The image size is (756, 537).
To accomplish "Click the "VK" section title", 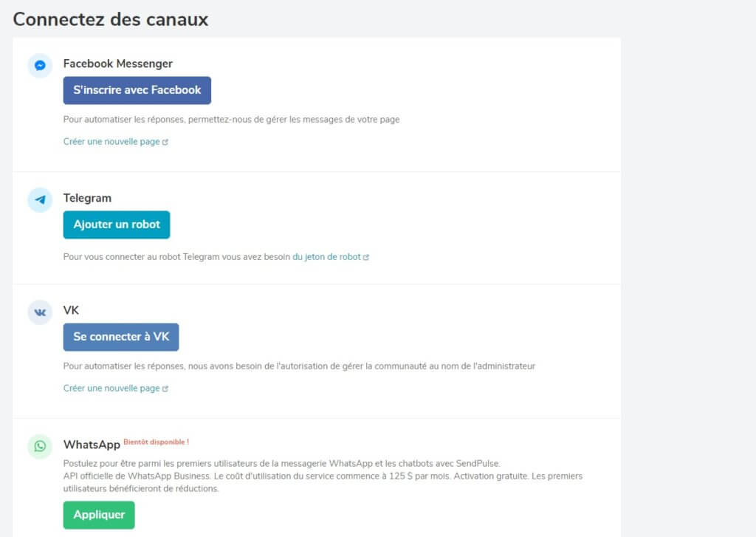I will pos(71,310).
